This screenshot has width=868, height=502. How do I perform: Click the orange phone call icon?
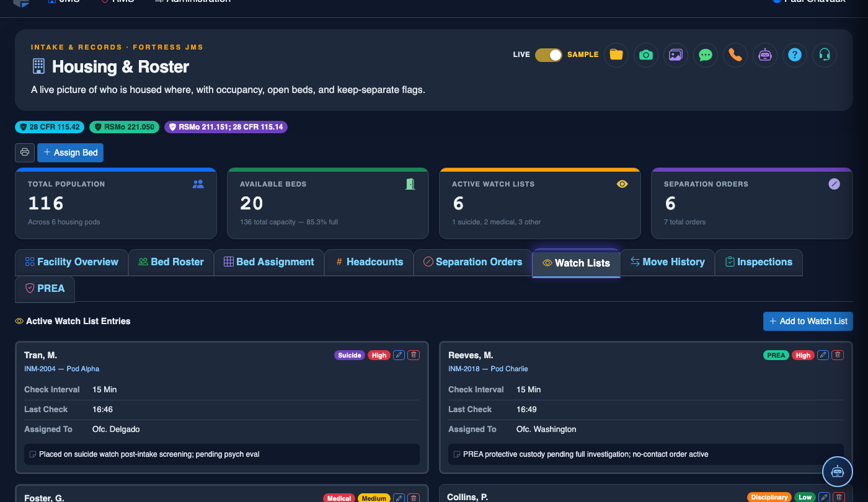click(x=735, y=55)
